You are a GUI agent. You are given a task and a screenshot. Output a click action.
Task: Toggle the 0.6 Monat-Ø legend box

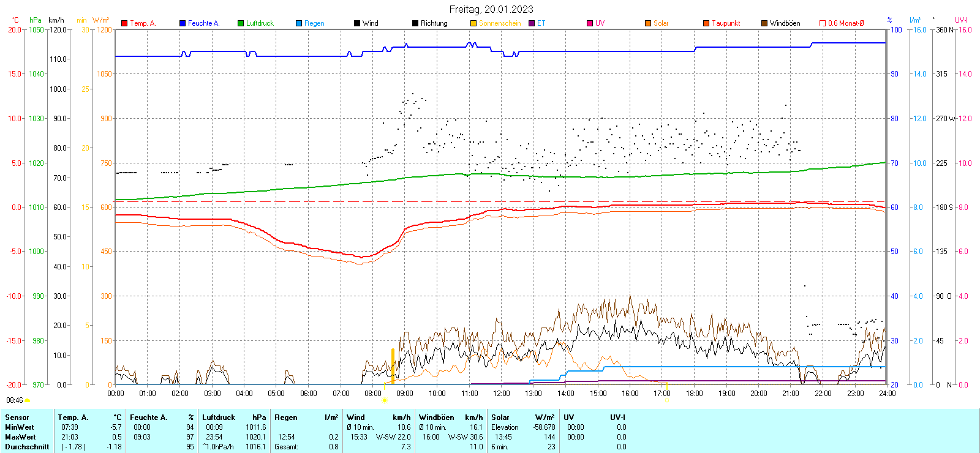click(823, 23)
